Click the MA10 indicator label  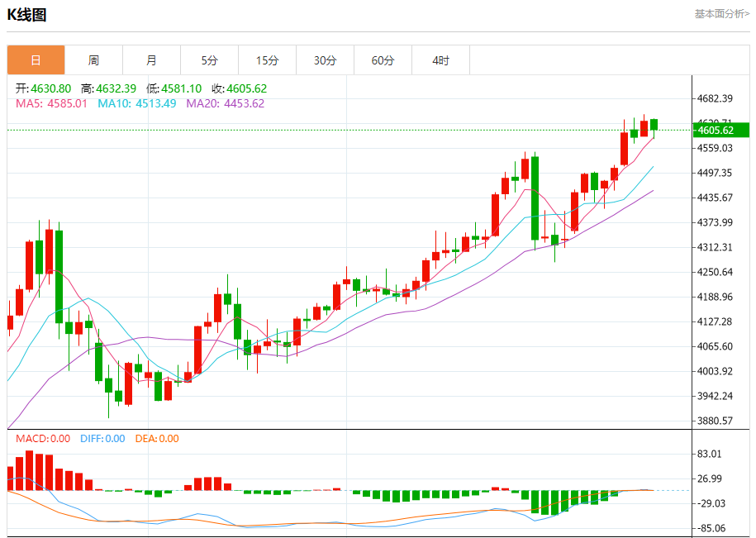[136, 103]
